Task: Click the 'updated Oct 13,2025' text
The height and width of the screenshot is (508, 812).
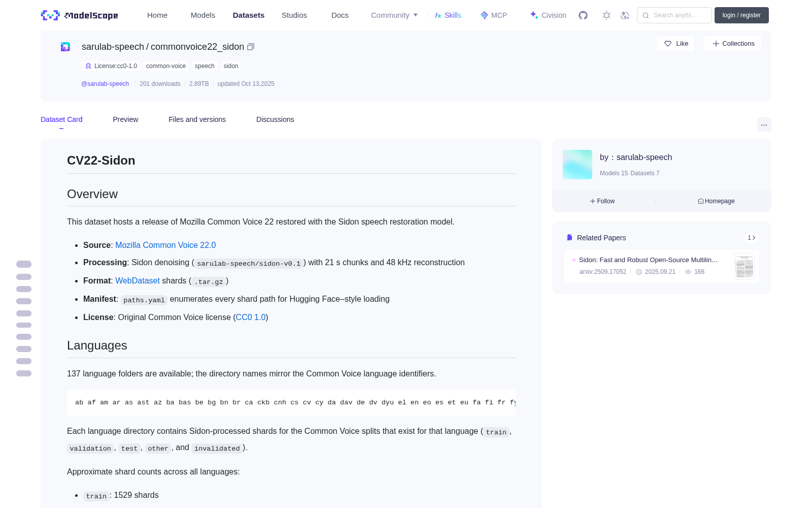Action: tap(246, 84)
